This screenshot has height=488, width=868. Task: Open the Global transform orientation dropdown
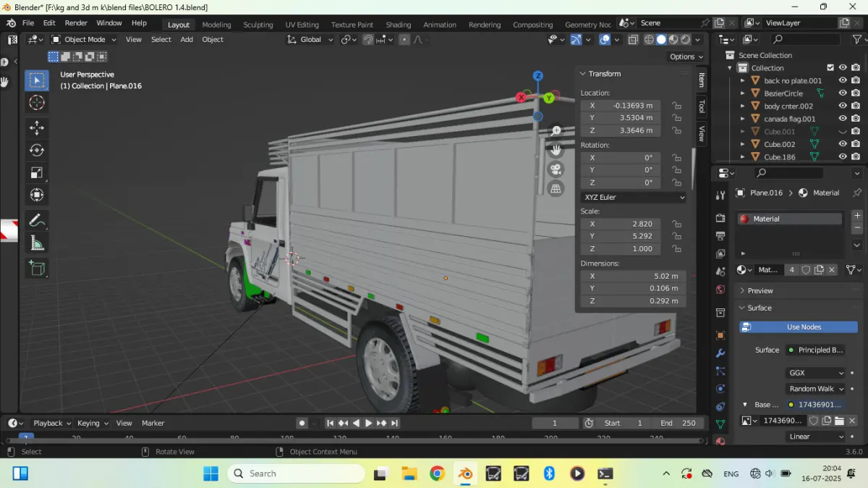pos(310,40)
